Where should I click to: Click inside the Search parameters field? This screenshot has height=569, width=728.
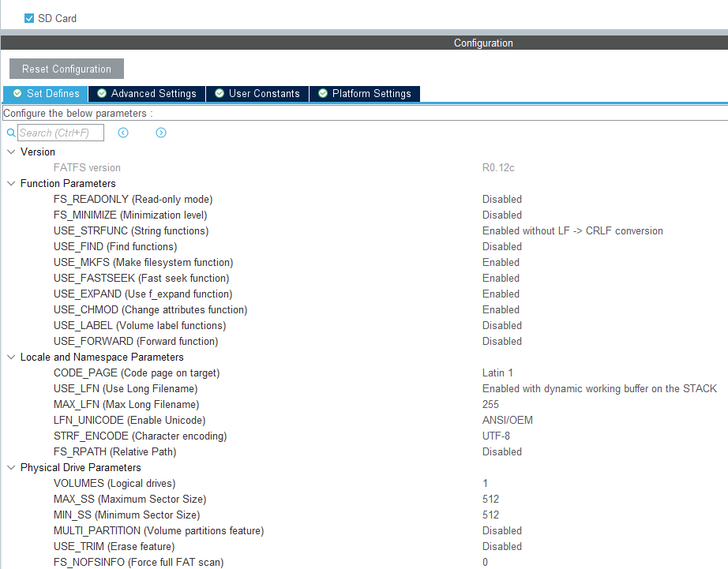(62, 133)
